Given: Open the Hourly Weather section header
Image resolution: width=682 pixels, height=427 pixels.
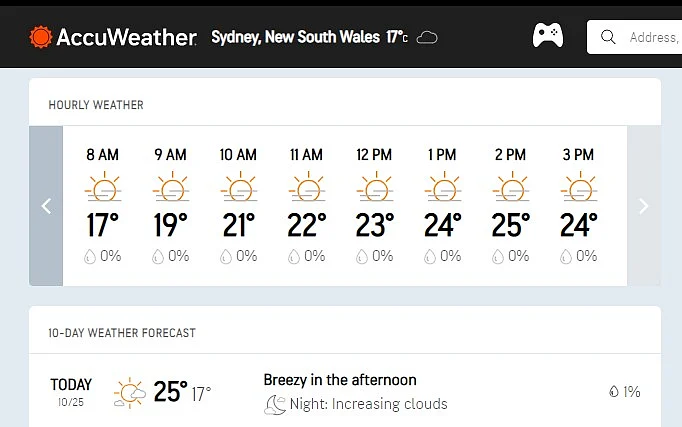Looking at the screenshot, I should (96, 105).
